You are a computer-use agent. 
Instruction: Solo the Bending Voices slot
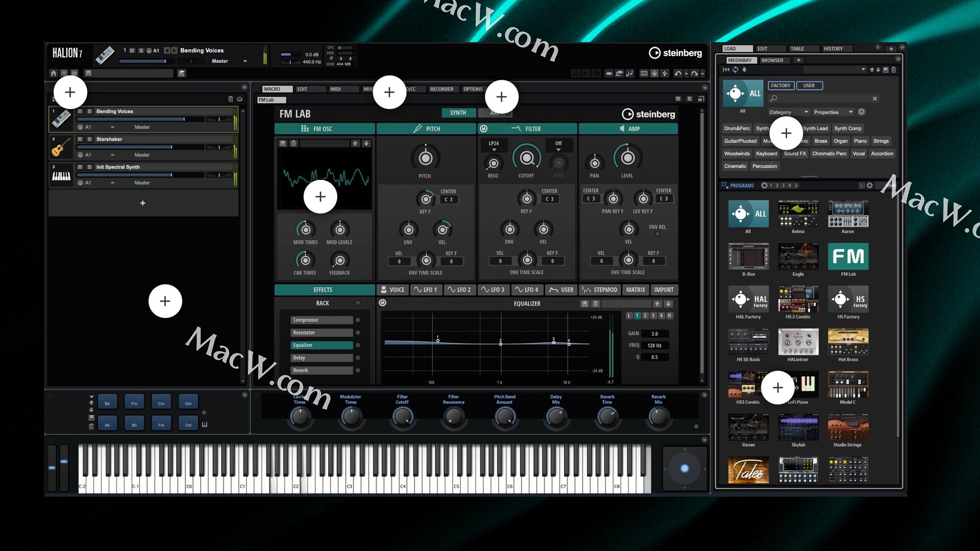(89, 111)
